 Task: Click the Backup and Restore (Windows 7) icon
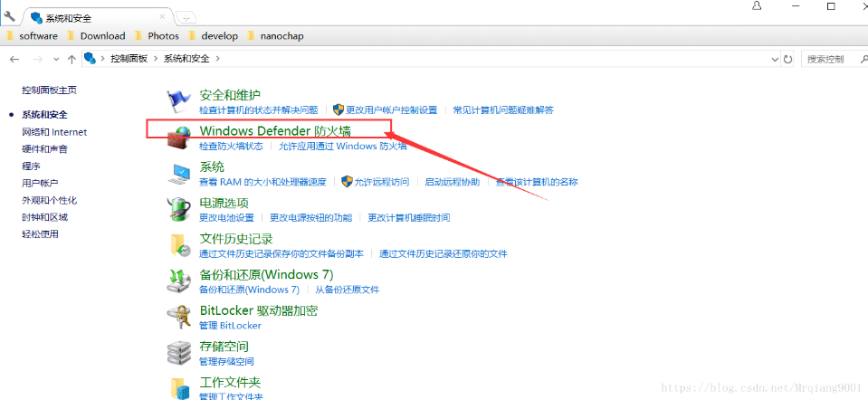(178, 281)
